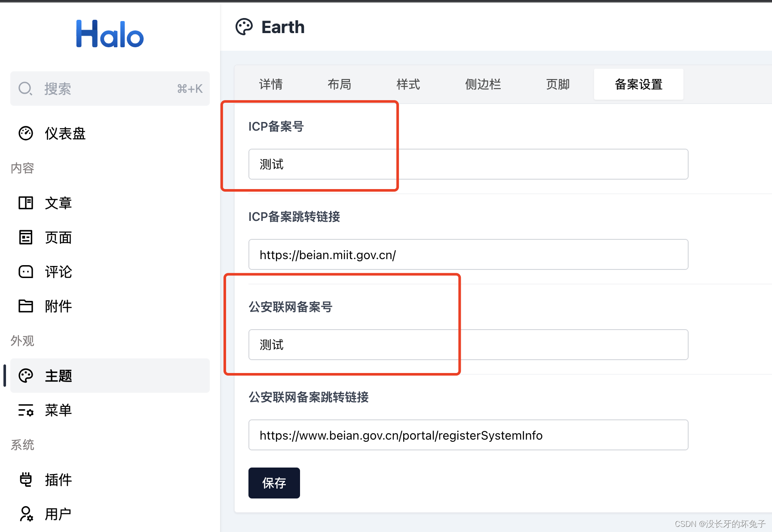Click the 系统 section heading
Viewport: 772px width, 532px height.
[22, 445]
